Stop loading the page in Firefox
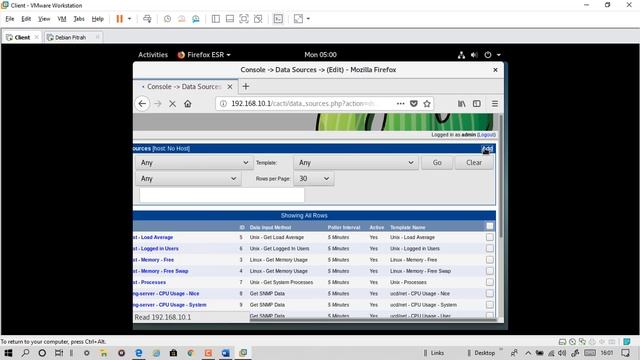640x360 pixels. click(x=173, y=104)
